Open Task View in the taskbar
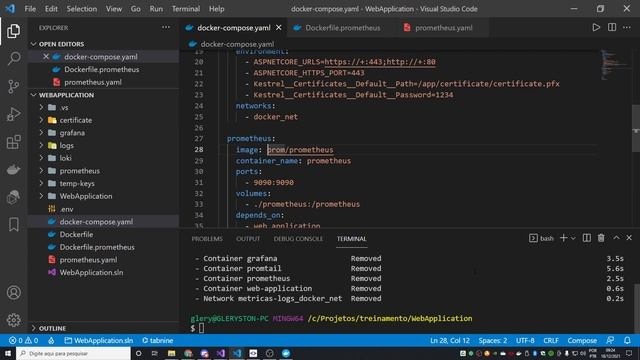The image size is (640, 360). pyautogui.click(x=155, y=353)
